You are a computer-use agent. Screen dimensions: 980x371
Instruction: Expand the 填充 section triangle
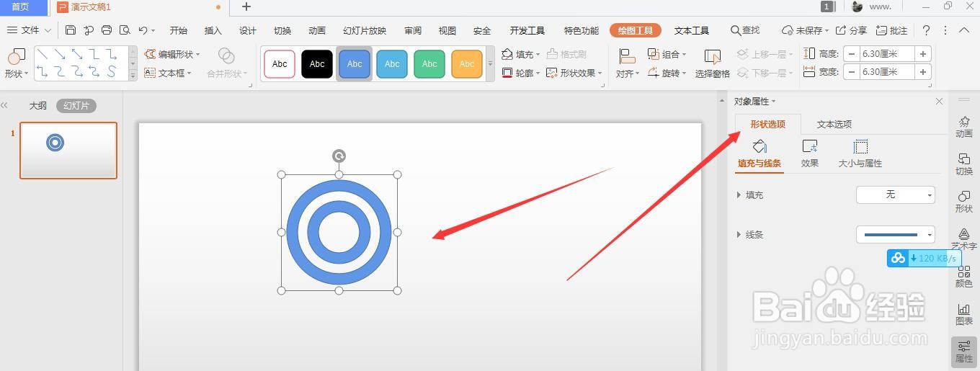[739, 195]
